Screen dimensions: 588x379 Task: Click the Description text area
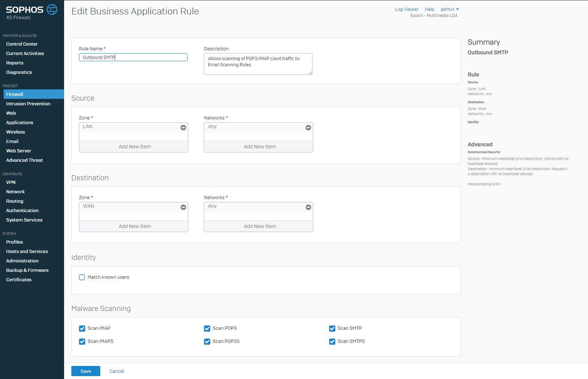(258, 64)
